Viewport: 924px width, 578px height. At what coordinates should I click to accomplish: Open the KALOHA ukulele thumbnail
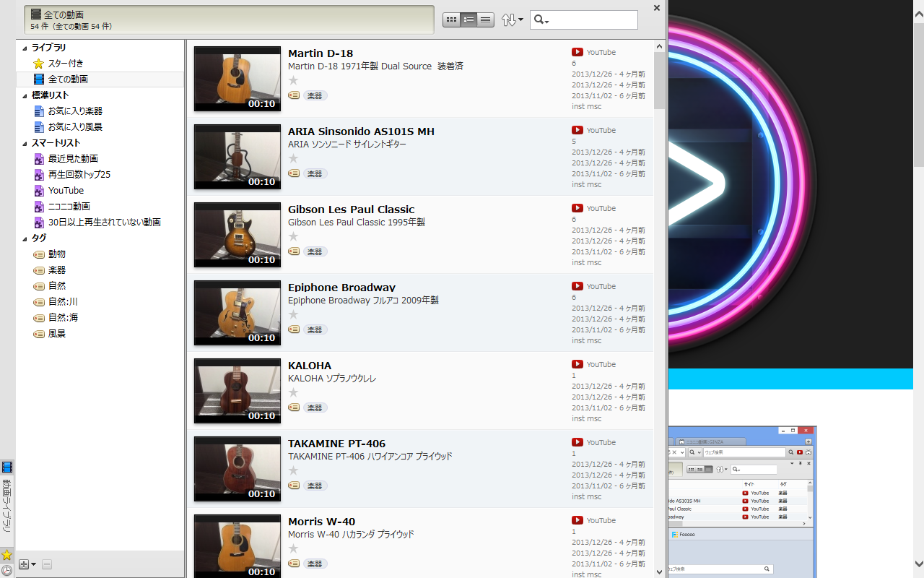tap(237, 391)
